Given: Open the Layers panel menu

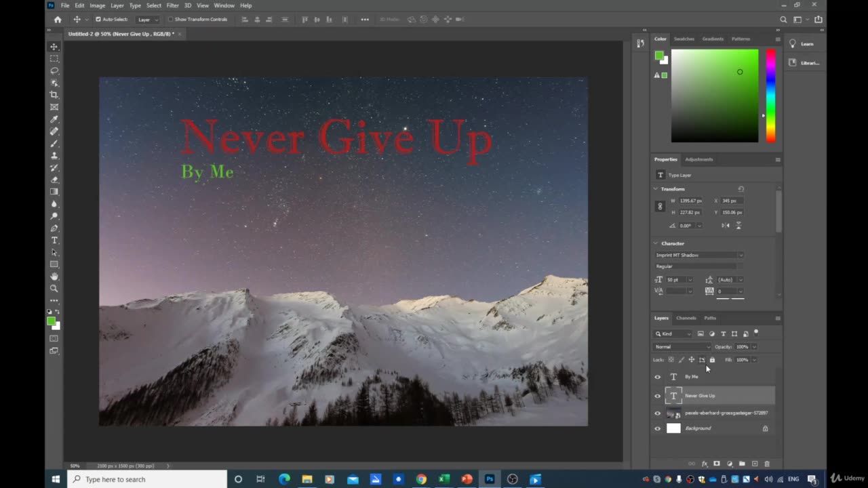Looking at the screenshot, I should click(778, 318).
